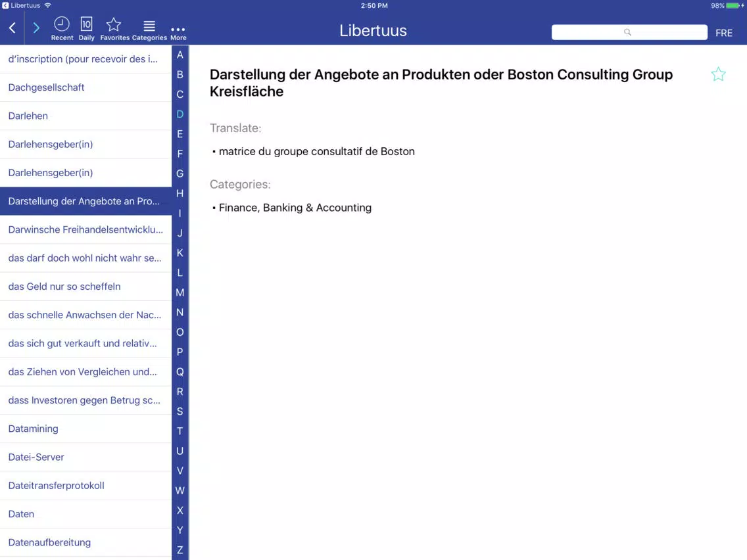Jump to letter Z in the index
This screenshot has height=560, width=747.
click(x=180, y=549)
